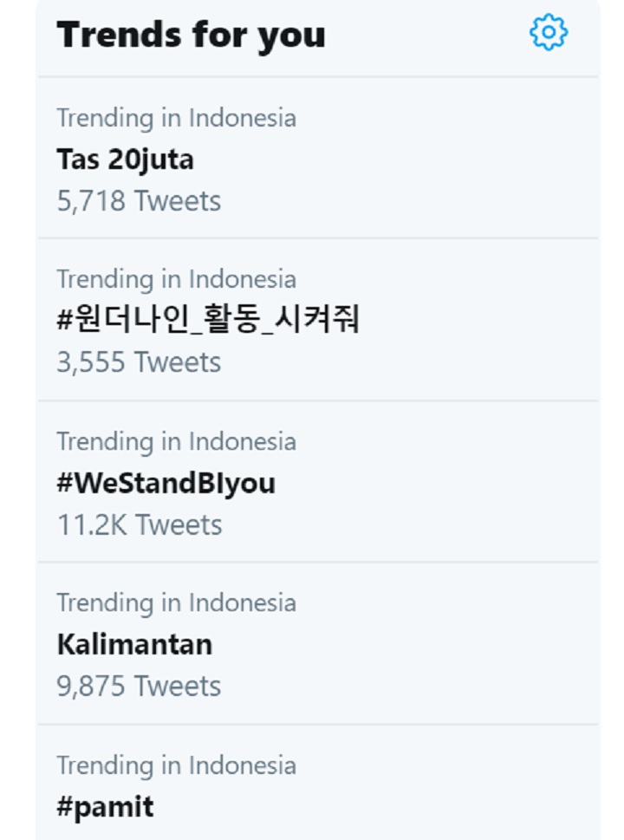Screen dimensions: 624x840
Task: Open the #pamit hashtag trend
Action: 105,807
